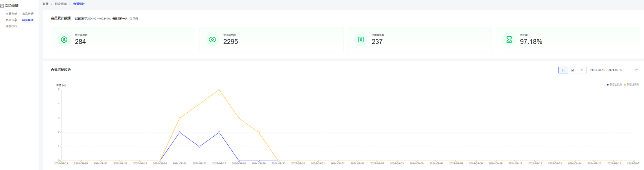The height and width of the screenshot is (170, 644).
Task: Click 综合商城 breadcrumb link
Action: (x=61, y=4)
